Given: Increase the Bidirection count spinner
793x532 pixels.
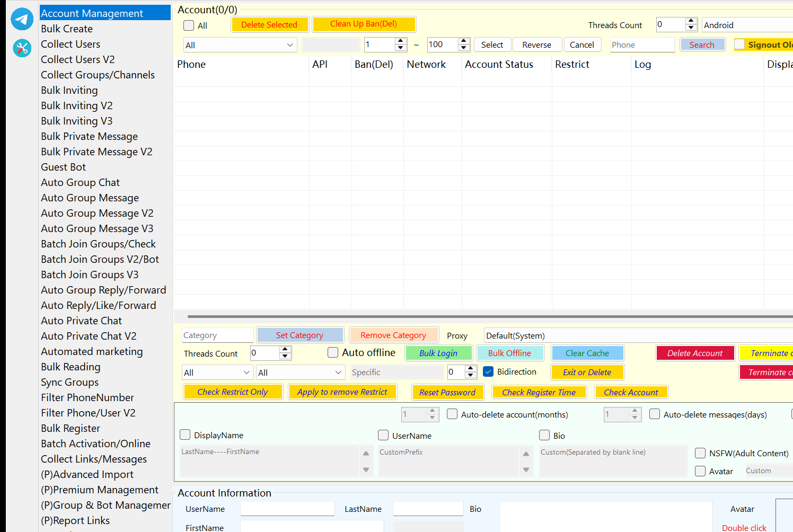Looking at the screenshot, I should click(470, 369).
